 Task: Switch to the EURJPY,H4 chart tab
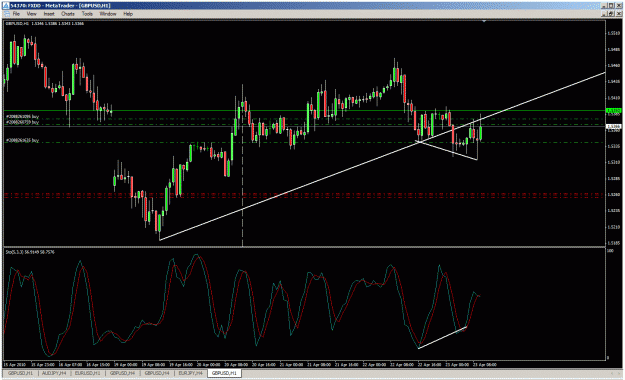(x=191, y=373)
